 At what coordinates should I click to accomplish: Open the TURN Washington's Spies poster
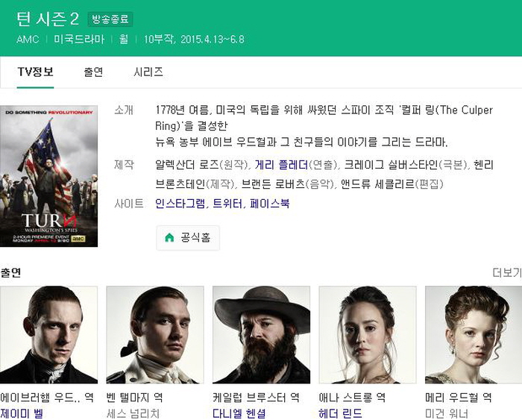click(48, 176)
